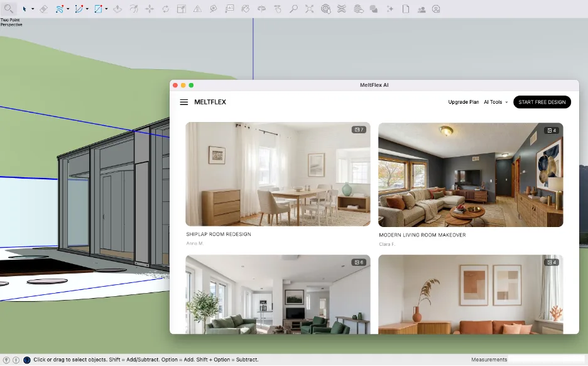
Task: Click the help question mark status icon
Action: 26,360
